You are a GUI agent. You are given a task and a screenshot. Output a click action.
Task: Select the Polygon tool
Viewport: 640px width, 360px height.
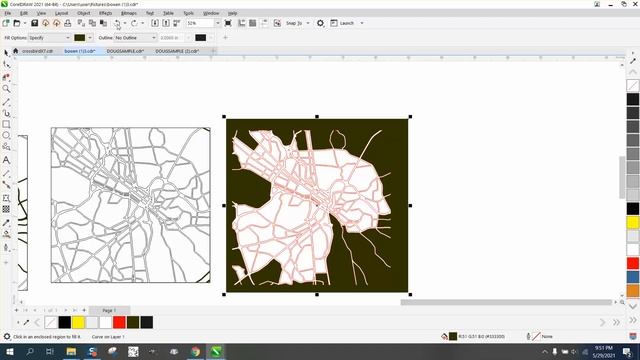click(6, 147)
